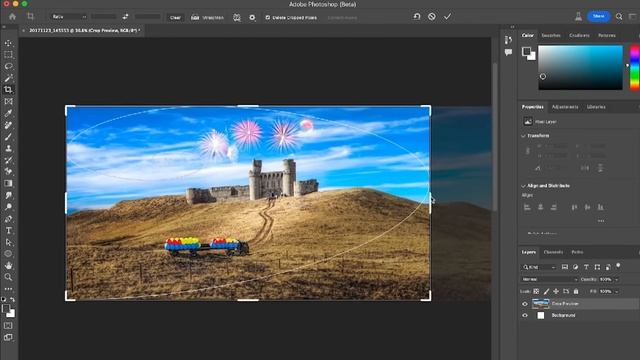Viewport: 640px width, 360px height.
Task: Collapse the Align and Distribute section
Action: coord(524,186)
